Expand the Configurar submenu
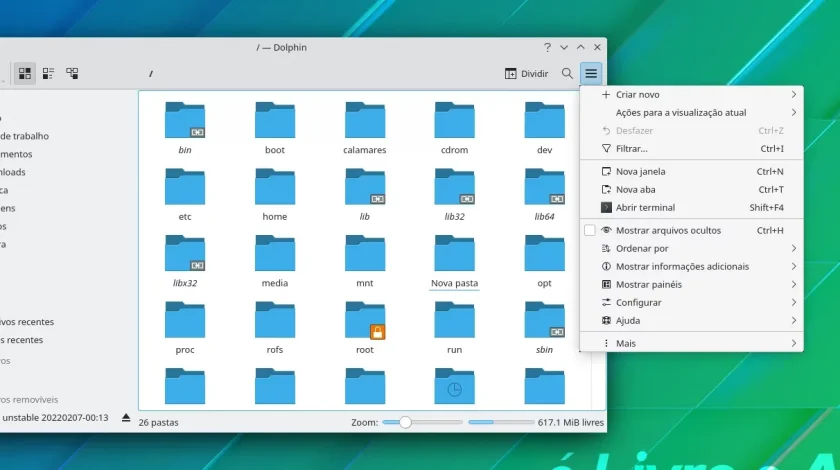Screen dimensions: 840x470 (692, 303)
